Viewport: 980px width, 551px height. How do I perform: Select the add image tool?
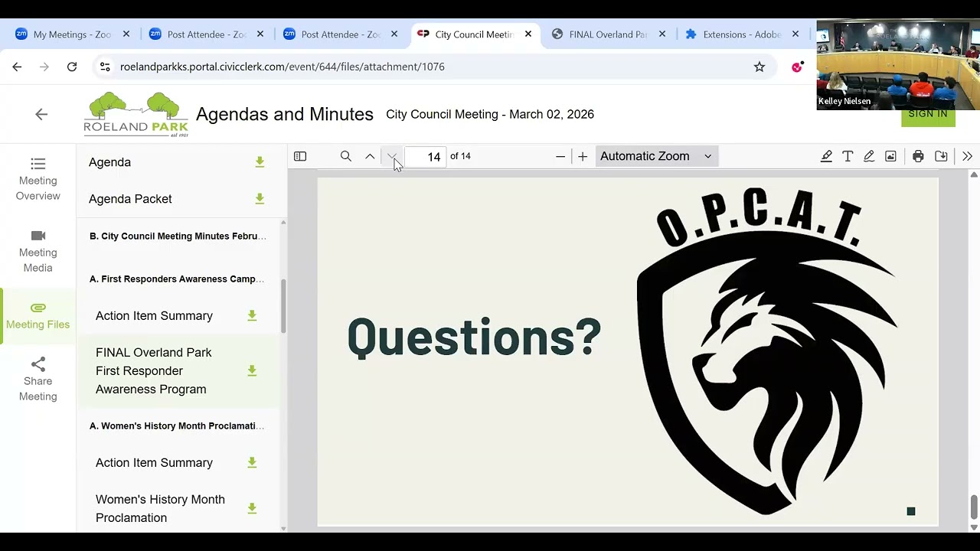[x=890, y=156]
